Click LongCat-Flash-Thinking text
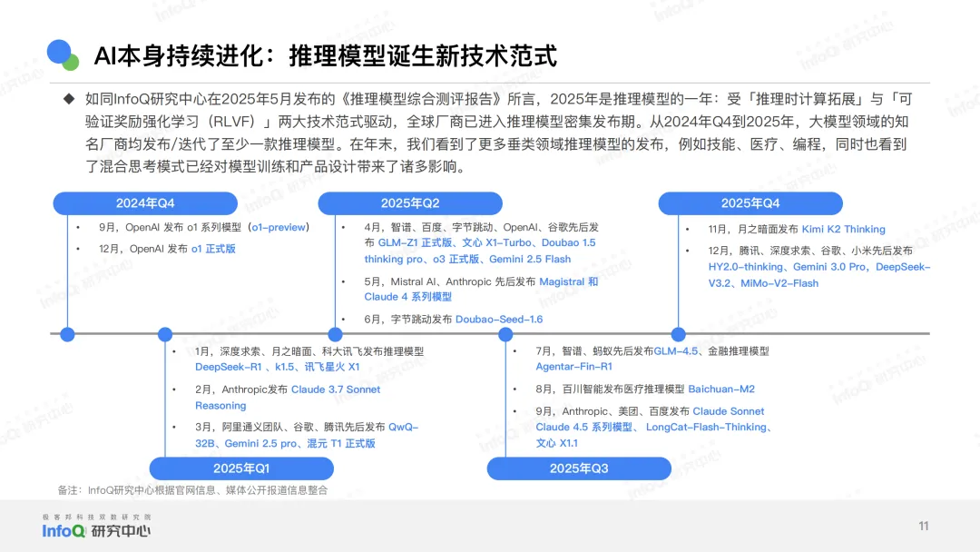 point(706,427)
